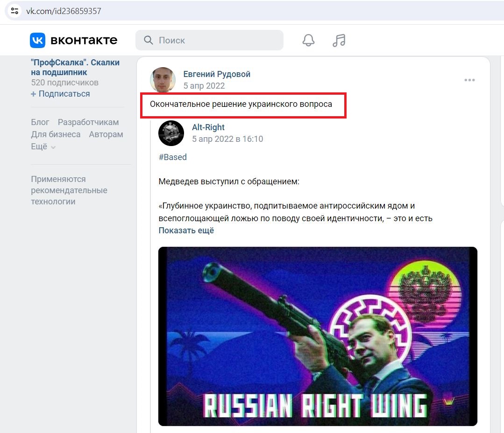Expand post text with Показать ещё
The image size is (504, 433).
186,230
